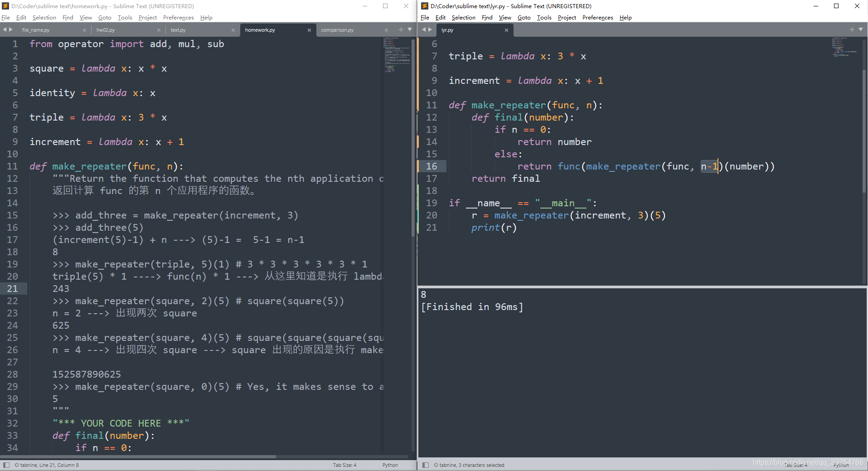868x471 pixels.
Task: Select the lyr.py tab
Action: (475, 30)
